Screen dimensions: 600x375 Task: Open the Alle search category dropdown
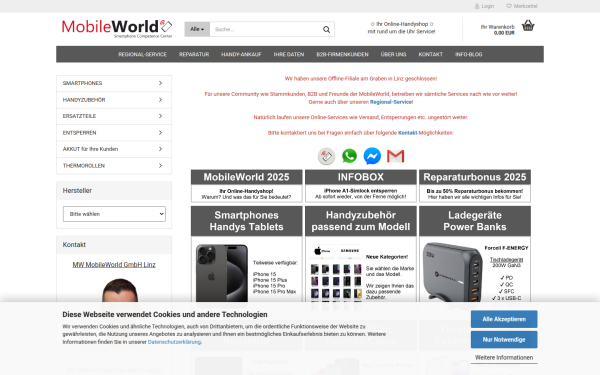197,29
